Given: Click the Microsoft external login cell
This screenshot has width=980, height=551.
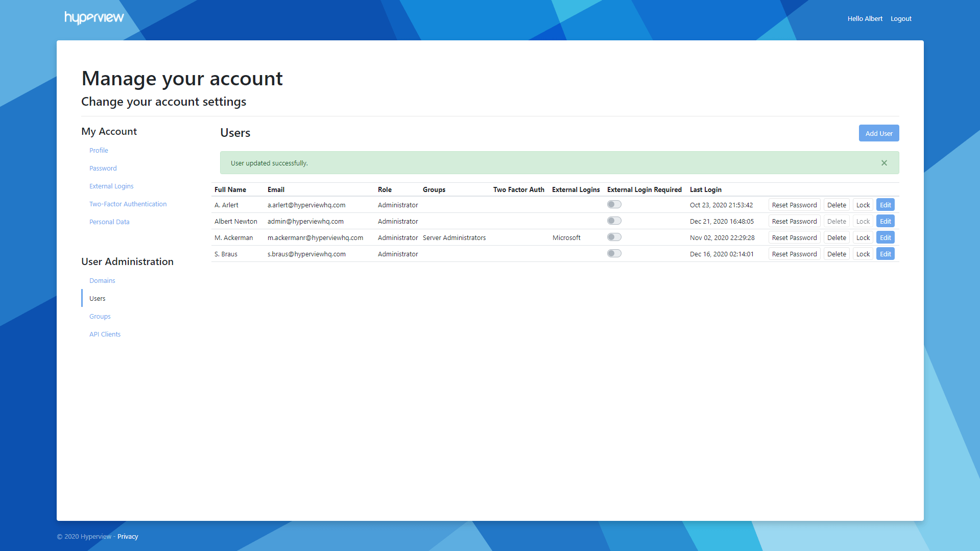Looking at the screenshot, I should [x=566, y=237].
